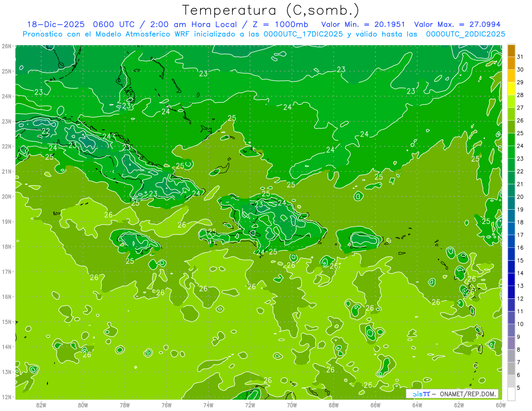Click the '78W' longitude axis label

point(125,405)
